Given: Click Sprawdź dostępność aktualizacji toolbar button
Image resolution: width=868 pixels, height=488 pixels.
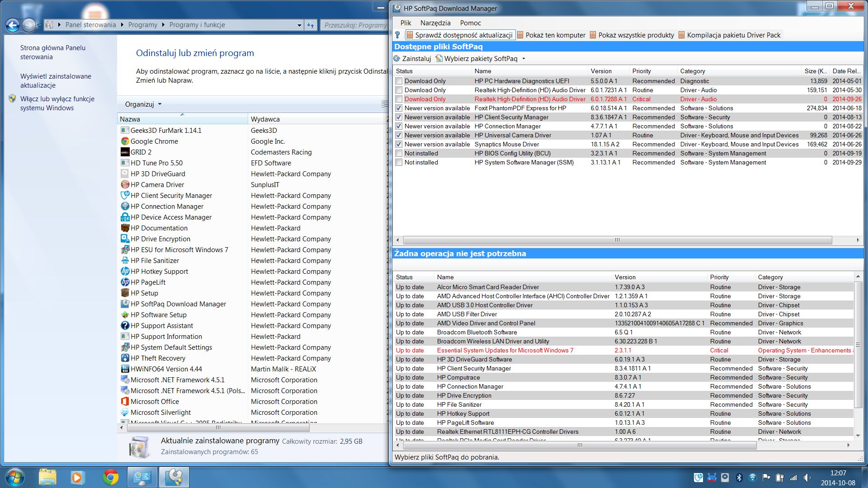Looking at the screenshot, I should 459,35.
